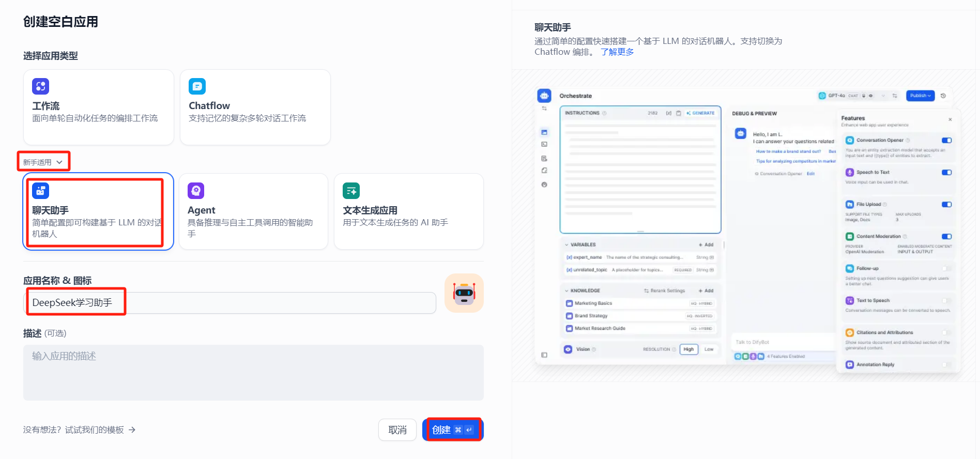Open model parameter sliders icon beside GPT-4o
This screenshot has height=459, width=980.
(895, 96)
